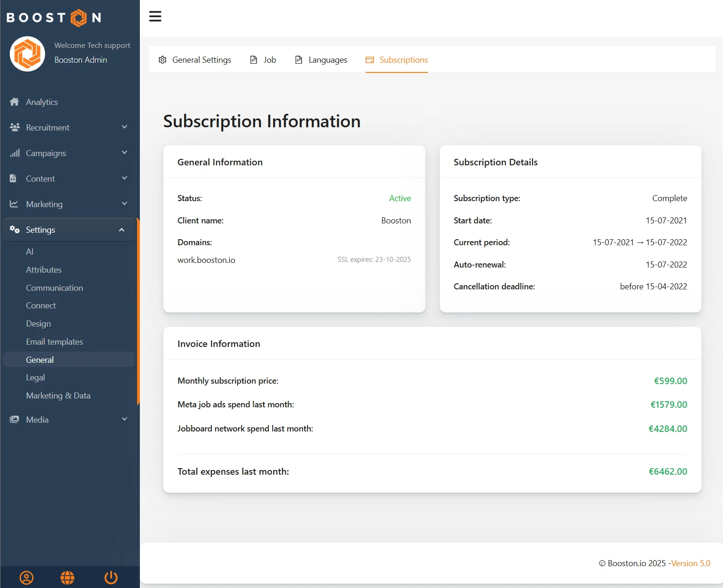Open Analytics from the sidebar

(42, 102)
